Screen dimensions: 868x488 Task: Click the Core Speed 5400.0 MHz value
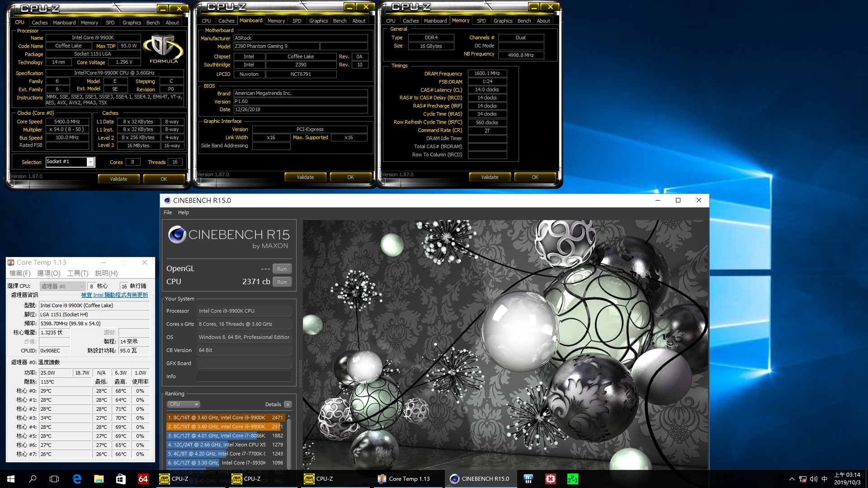(67, 122)
